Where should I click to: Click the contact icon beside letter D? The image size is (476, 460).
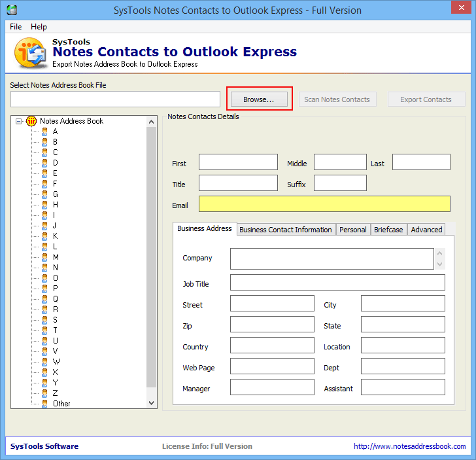44,163
